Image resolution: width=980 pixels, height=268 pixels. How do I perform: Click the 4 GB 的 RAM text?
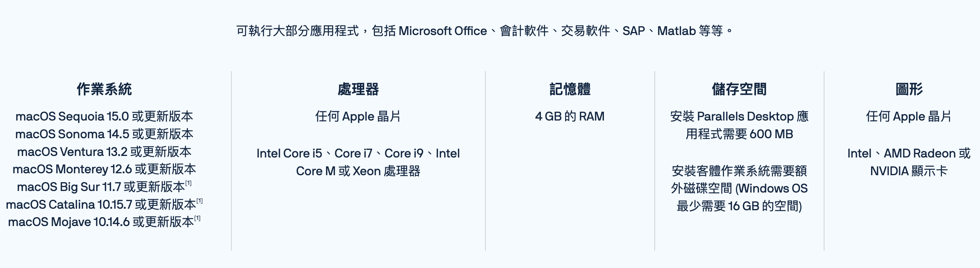[x=570, y=116]
